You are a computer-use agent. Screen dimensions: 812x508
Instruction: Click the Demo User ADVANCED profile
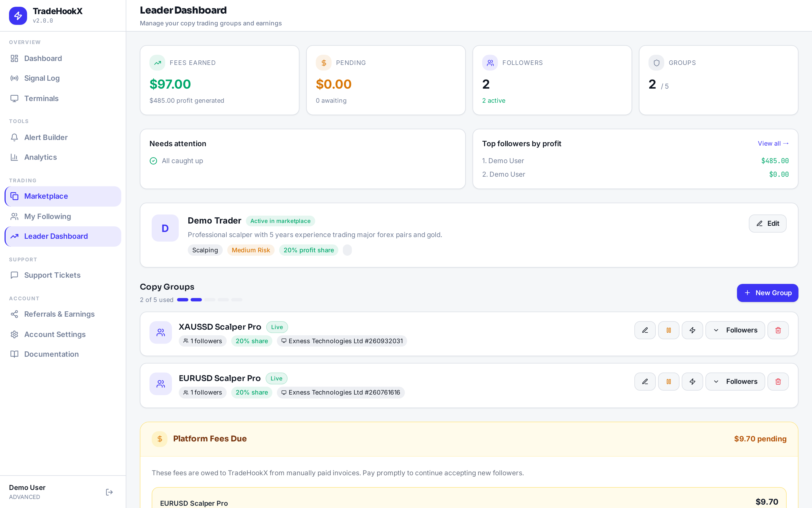click(x=27, y=492)
